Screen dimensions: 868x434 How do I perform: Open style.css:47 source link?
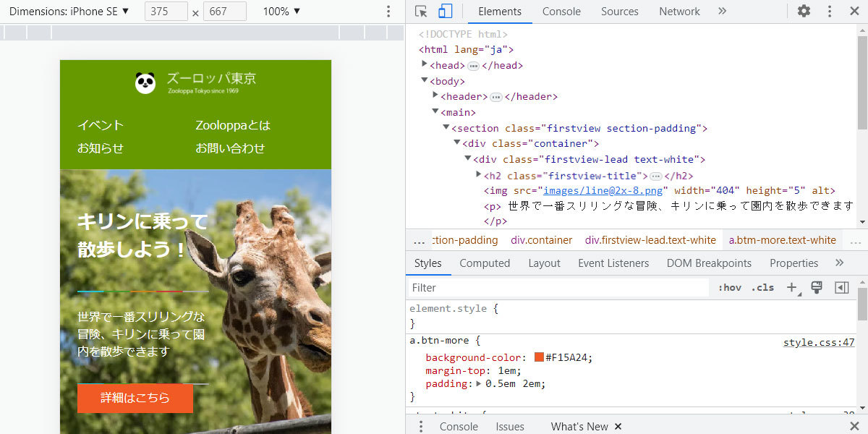click(819, 343)
